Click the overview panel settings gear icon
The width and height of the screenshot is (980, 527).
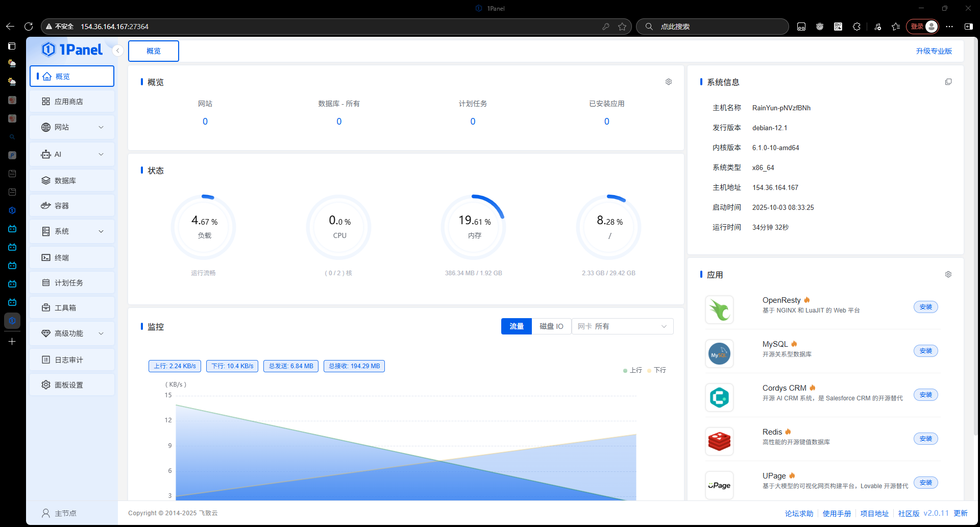click(669, 82)
